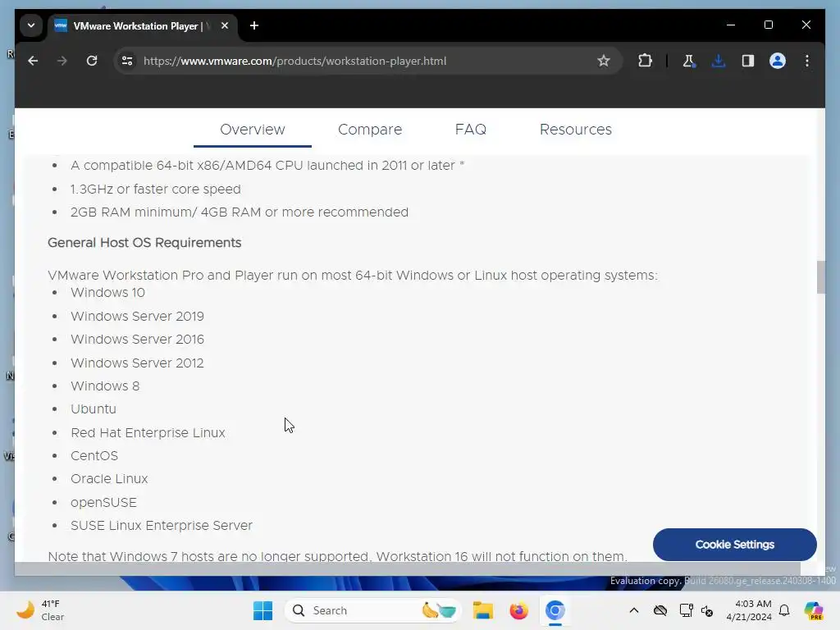Open the FAQ tab

[x=470, y=130]
